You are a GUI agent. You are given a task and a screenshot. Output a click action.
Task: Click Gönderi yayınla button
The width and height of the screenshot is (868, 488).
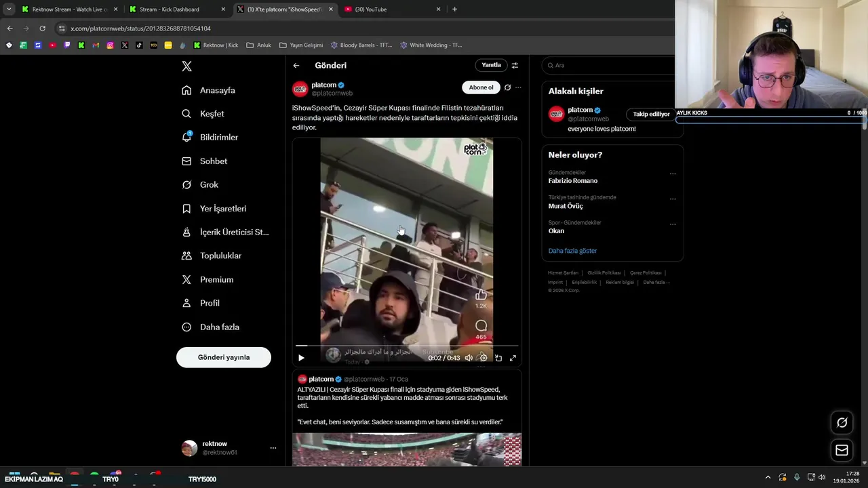[x=224, y=357]
